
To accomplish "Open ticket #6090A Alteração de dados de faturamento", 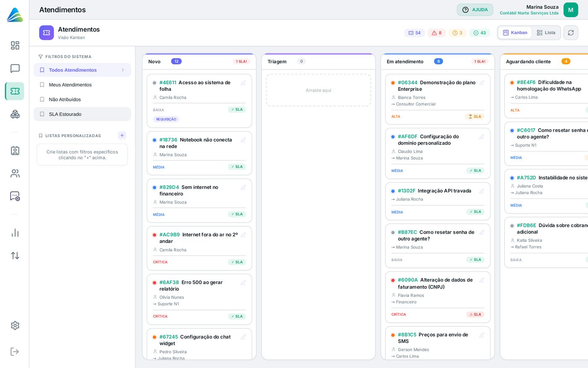I will (438, 297).
